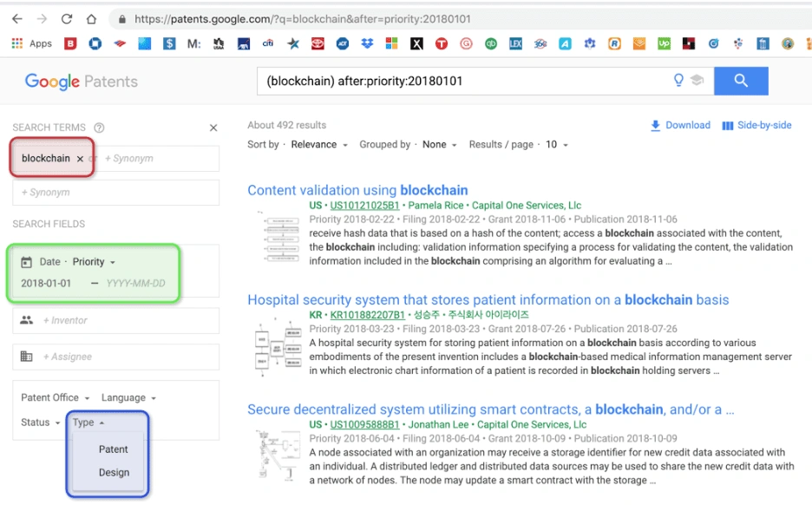This screenshot has width=812, height=505.
Task: Open 'Secure decentralized system' result title
Action: point(490,410)
